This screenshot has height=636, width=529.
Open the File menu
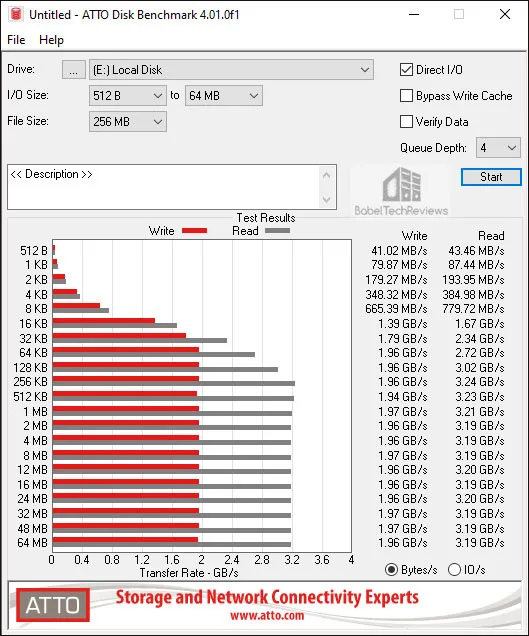click(x=16, y=40)
